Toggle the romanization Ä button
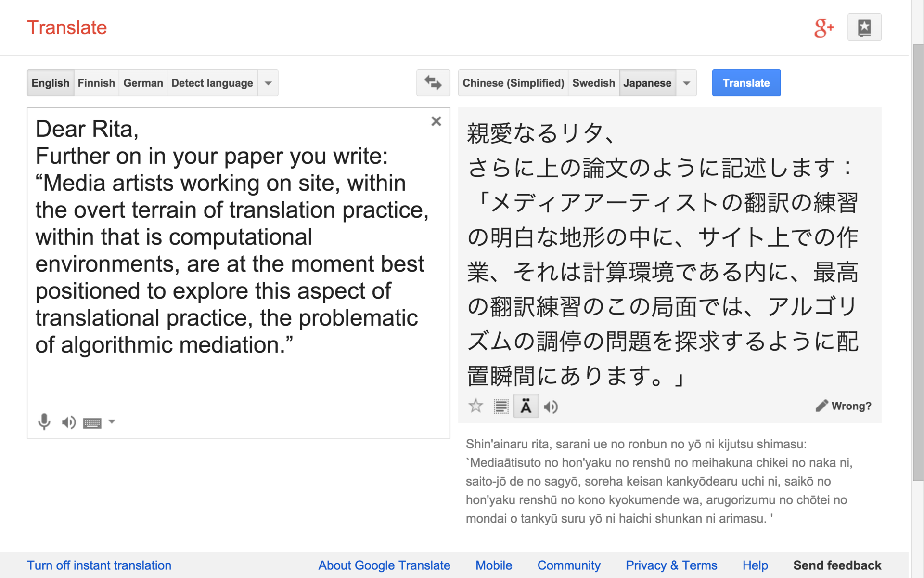Screen dimensions: 924x578 pos(526,407)
